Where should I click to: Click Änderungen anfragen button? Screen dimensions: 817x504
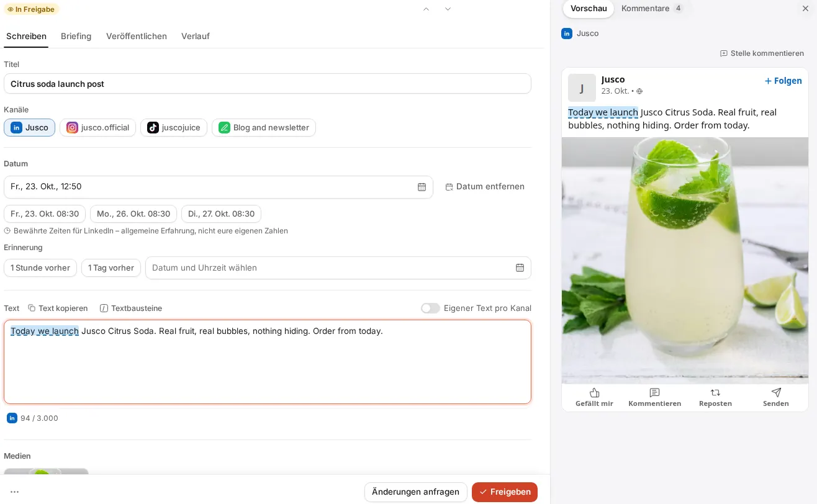point(415,492)
